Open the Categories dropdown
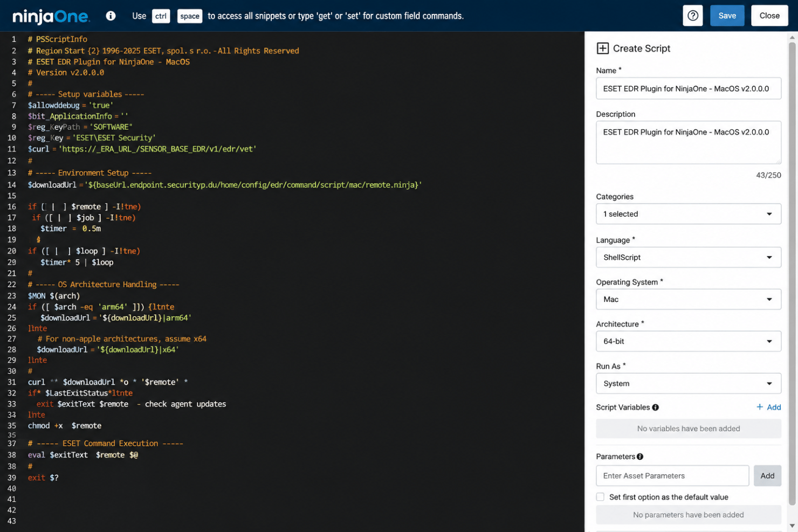798x532 pixels. pyautogui.click(x=689, y=214)
